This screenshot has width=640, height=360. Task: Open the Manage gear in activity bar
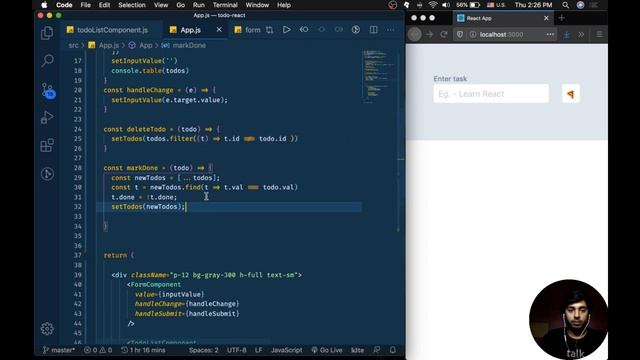[47, 329]
